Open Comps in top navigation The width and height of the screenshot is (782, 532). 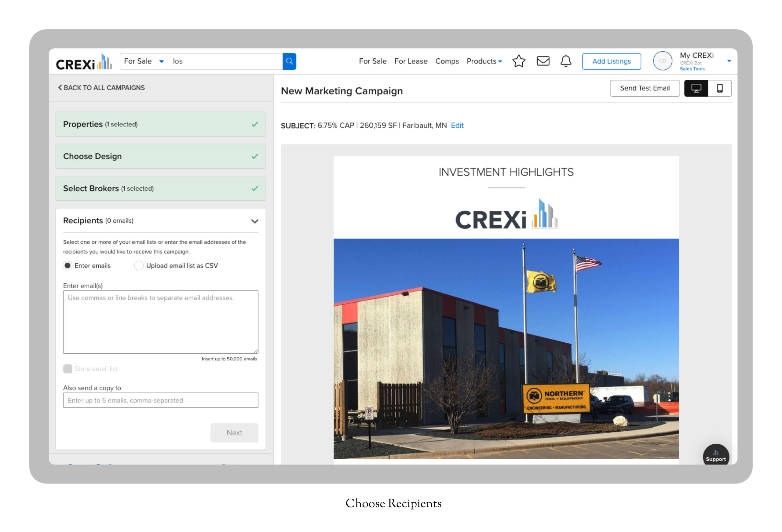(x=447, y=61)
